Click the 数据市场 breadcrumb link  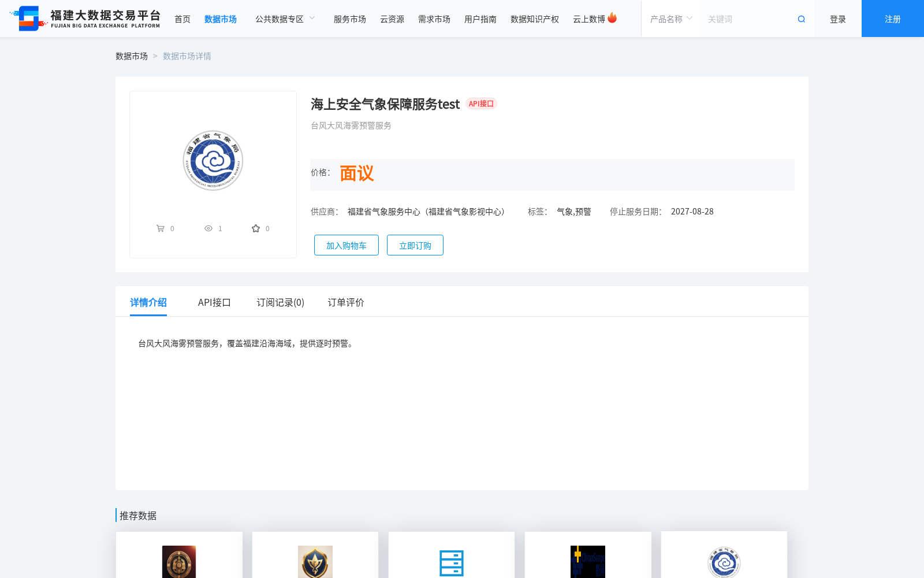click(x=132, y=56)
